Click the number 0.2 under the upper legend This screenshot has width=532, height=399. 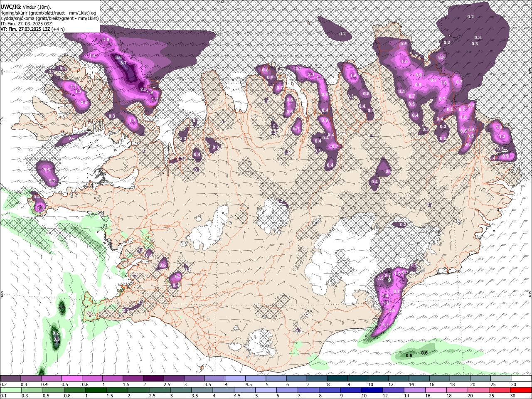3,384
